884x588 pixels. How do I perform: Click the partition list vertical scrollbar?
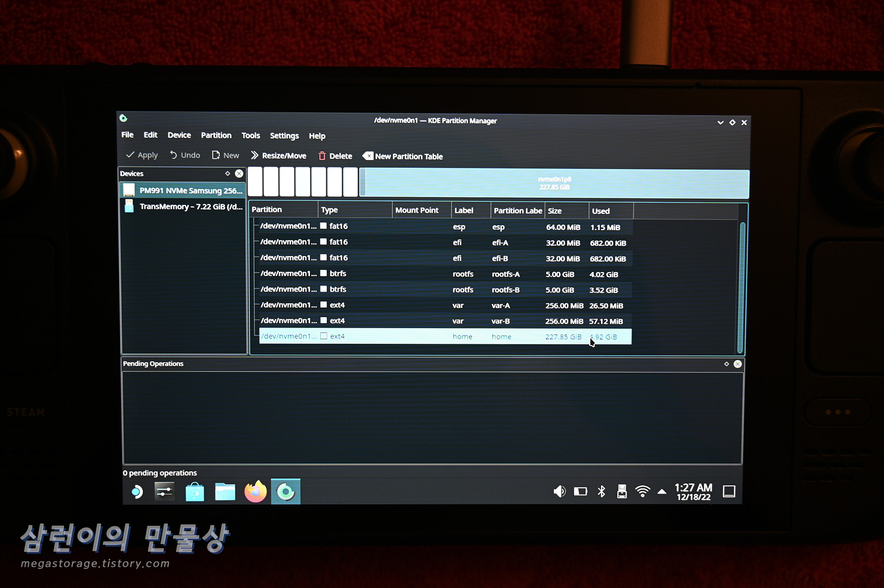[x=742, y=287]
